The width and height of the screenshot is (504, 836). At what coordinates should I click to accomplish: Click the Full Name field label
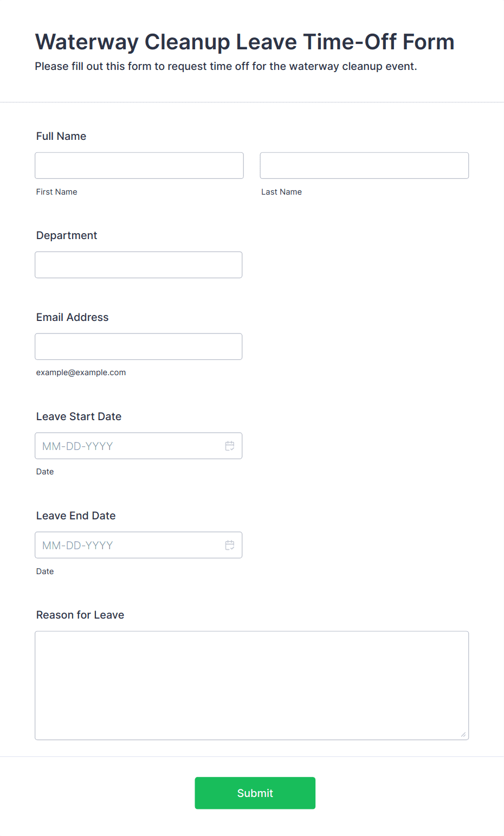point(61,136)
